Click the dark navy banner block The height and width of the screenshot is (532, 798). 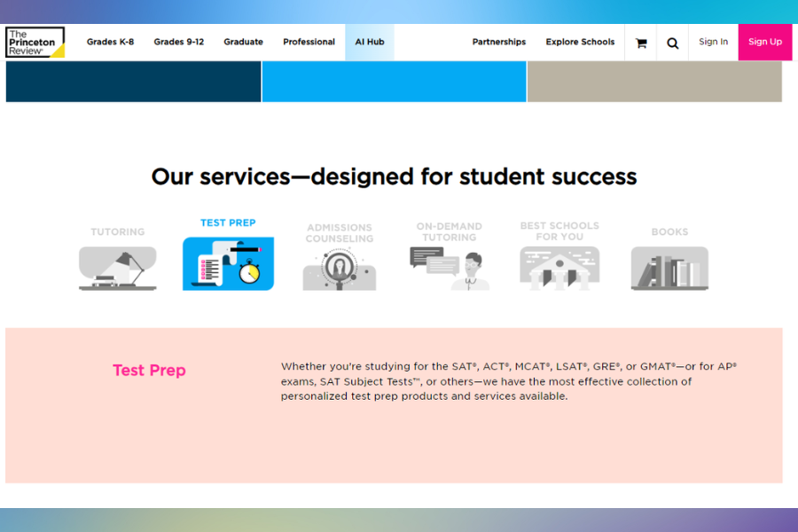click(x=133, y=82)
